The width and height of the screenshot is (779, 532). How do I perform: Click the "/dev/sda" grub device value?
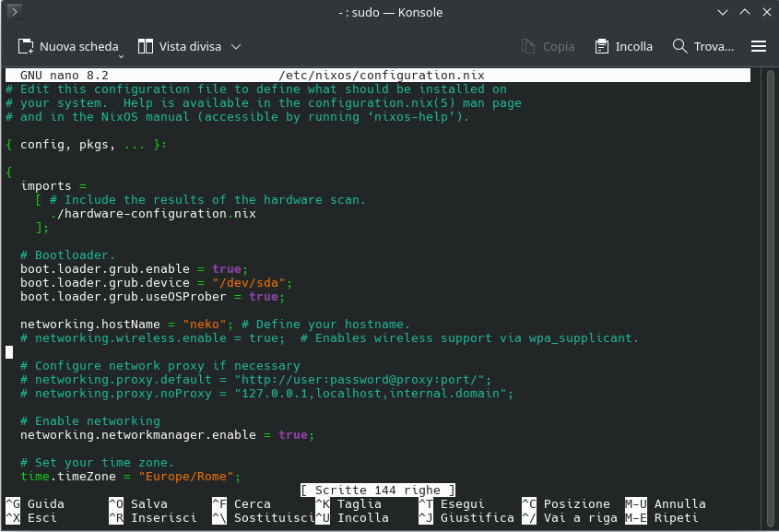252,283
